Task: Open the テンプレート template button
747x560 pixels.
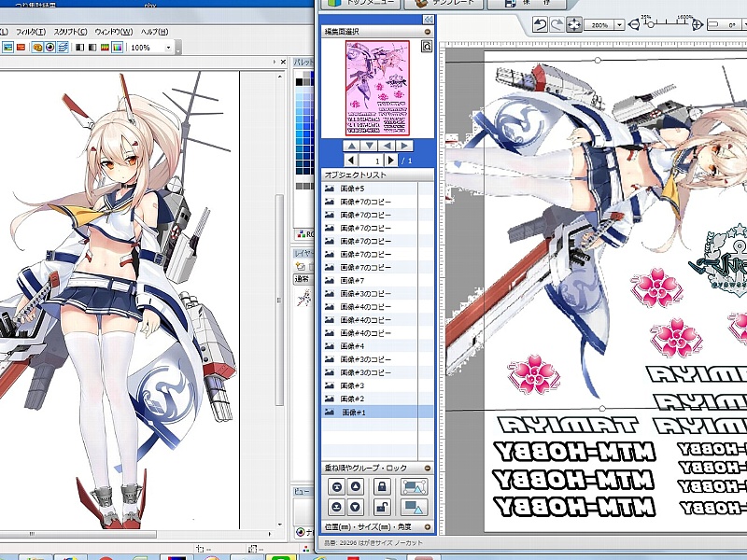Action: tap(444, 4)
